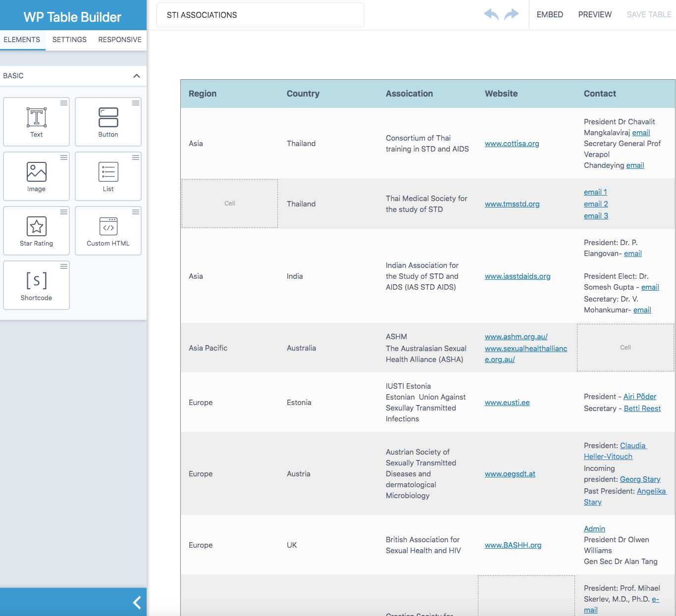Open the Text element options menu
Image resolution: width=676 pixels, height=616 pixels.
click(63, 103)
